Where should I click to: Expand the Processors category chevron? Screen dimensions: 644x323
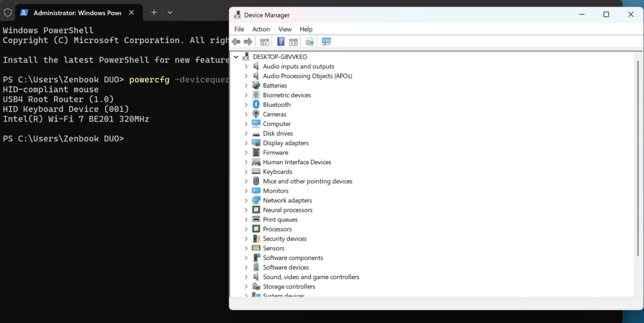(x=246, y=229)
